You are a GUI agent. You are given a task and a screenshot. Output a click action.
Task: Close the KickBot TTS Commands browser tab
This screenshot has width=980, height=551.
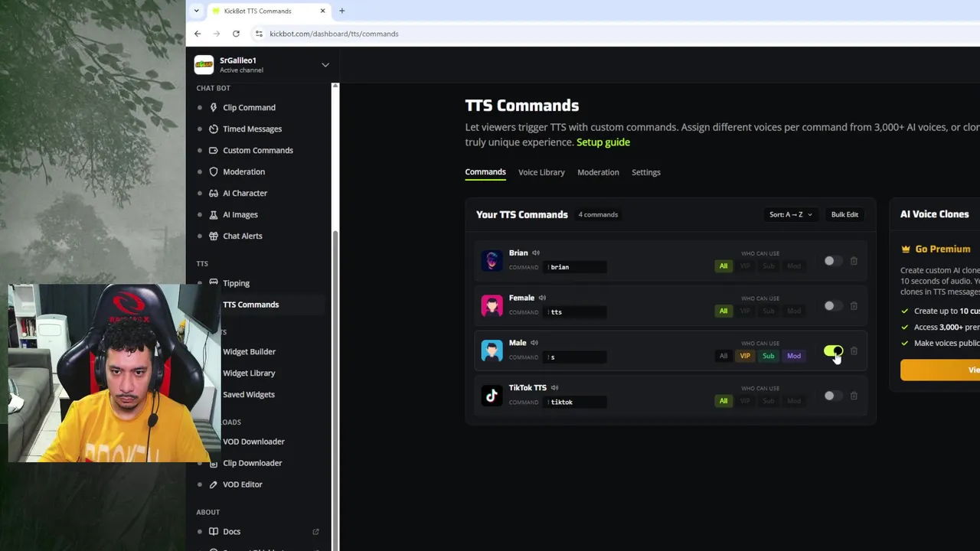tap(322, 11)
